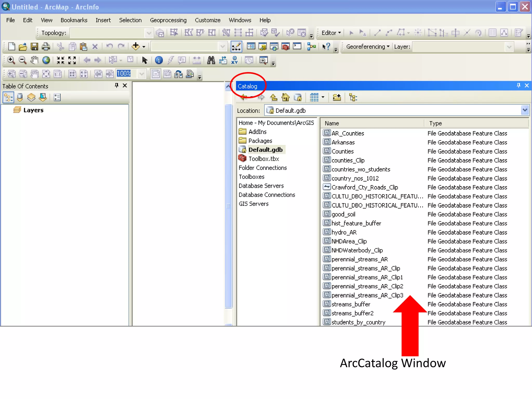Select GIS Servers in Catalog tree
The width and height of the screenshot is (532, 399).
point(253,204)
